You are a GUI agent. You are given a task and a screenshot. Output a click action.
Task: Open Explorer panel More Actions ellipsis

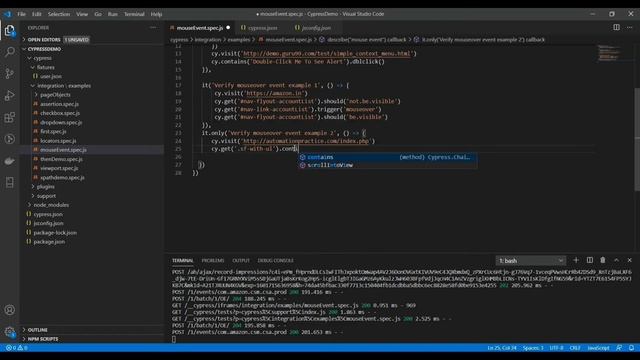click(153, 27)
